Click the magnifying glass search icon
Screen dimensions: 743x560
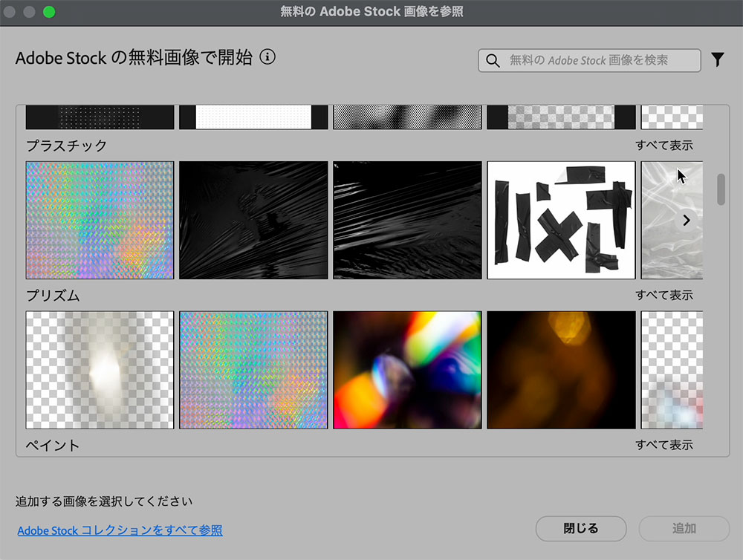492,60
